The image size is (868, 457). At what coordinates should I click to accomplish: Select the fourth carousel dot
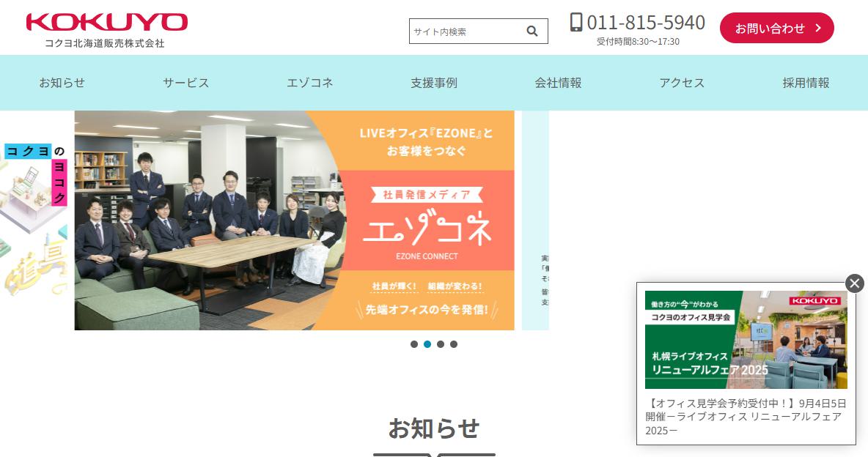point(454,344)
